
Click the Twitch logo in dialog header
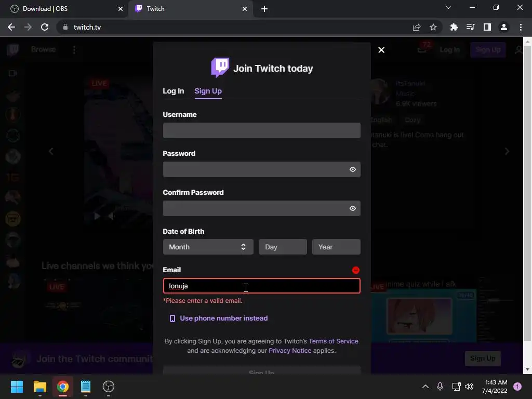pyautogui.click(x=220, y=68)
